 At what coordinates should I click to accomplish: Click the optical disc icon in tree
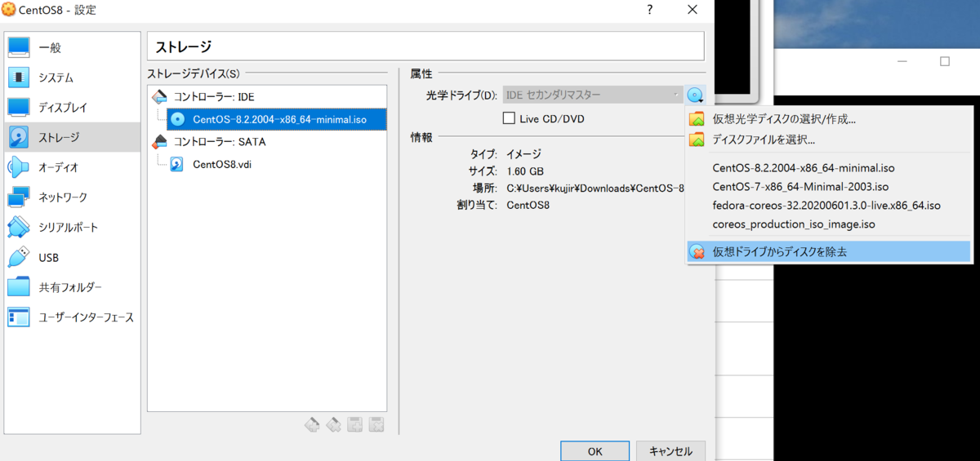(x=177, y=119)
